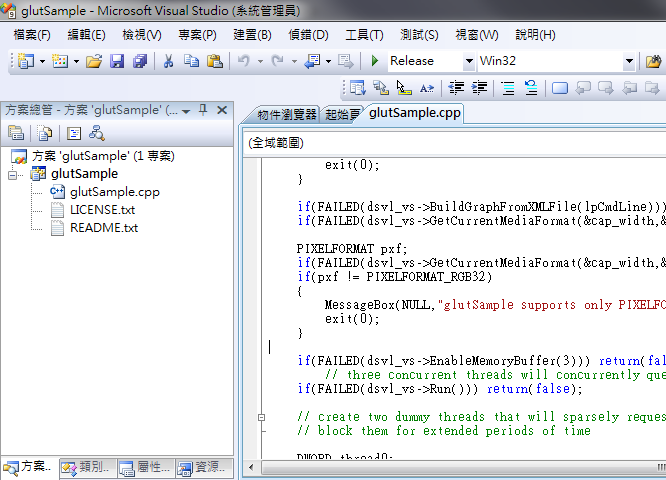
Task: Select README.txt in the solution tree
Action: click(104, 228)
